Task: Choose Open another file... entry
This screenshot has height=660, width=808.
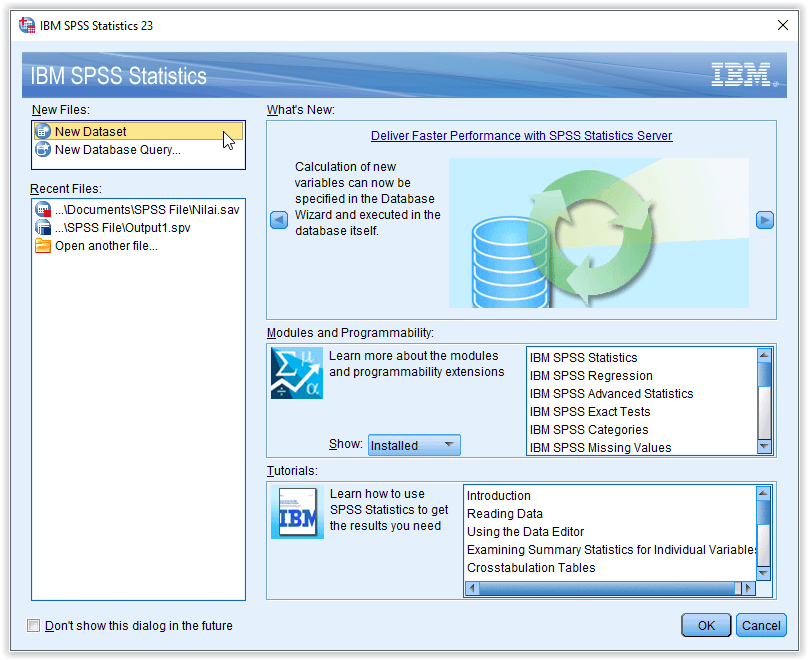Action: (x=138, y=246)
